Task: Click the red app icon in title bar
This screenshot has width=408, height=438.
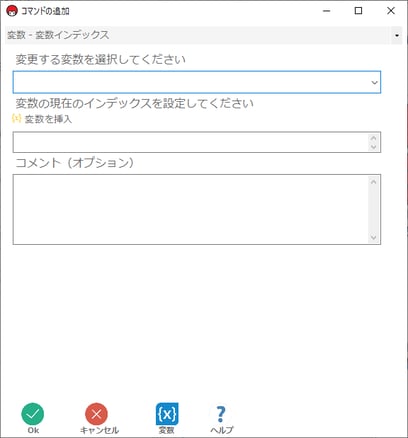Action: (x=12, y=11)
